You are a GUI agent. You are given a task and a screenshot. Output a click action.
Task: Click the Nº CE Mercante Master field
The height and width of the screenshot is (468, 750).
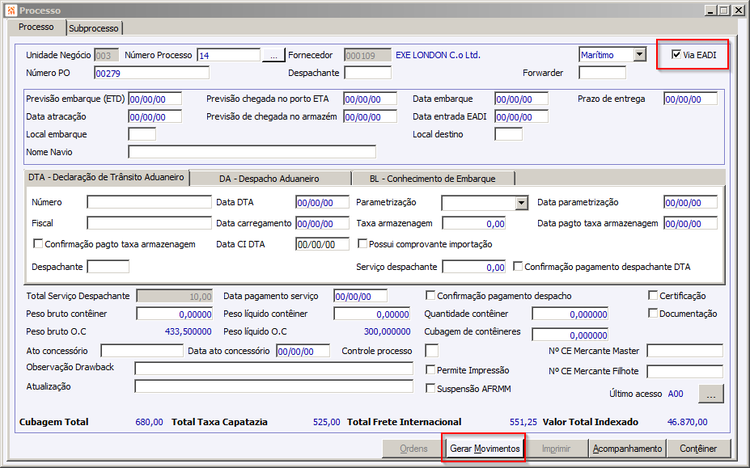685,351
